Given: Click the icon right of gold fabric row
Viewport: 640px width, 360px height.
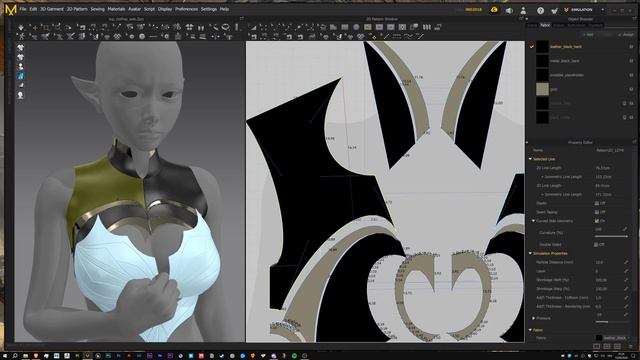Looking at the screenshot, I should click(x=631, y=89).
